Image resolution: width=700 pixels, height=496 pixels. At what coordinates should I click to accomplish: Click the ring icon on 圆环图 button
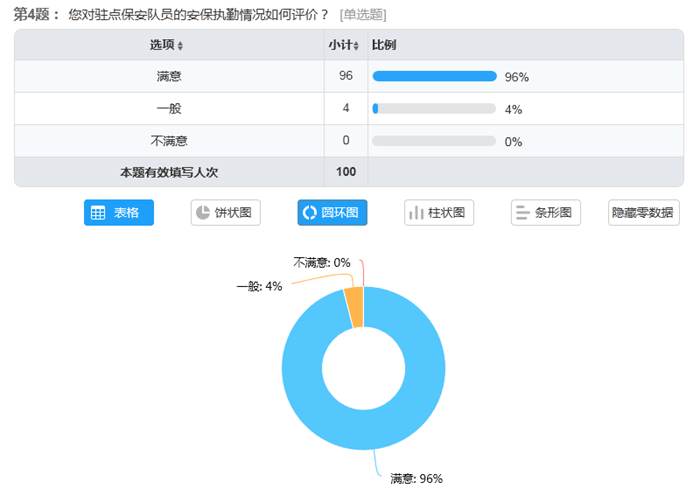(309, 213)
